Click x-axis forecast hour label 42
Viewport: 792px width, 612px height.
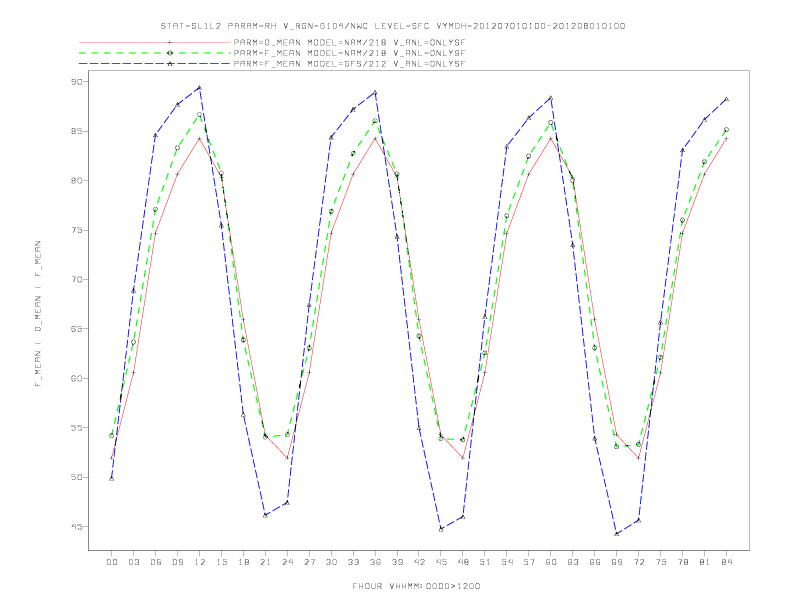[419, 562]
